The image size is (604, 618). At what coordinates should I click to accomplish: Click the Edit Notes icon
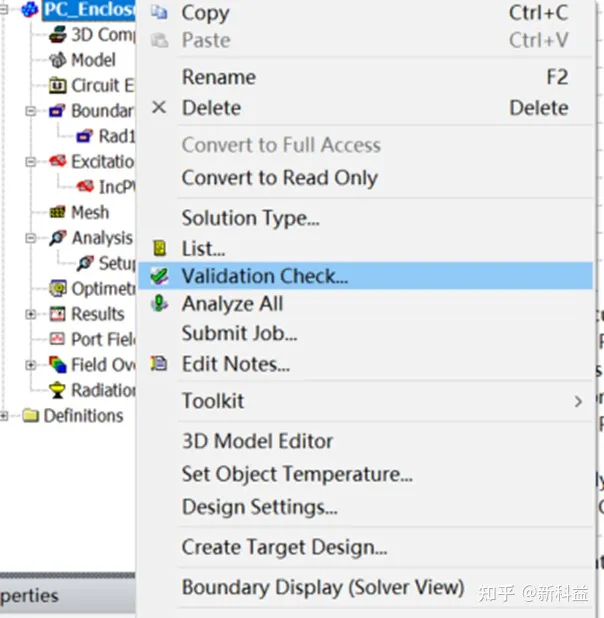click(x=159, y=363)
